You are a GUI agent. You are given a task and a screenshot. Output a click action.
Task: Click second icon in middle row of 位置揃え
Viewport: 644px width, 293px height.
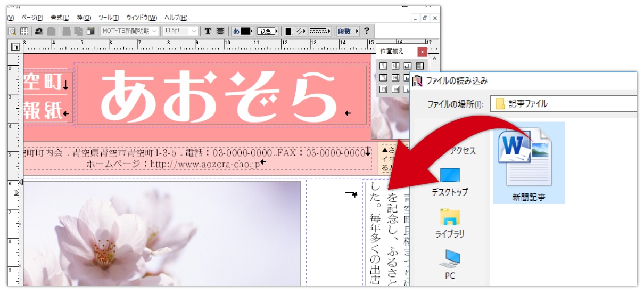click(395, 78)
